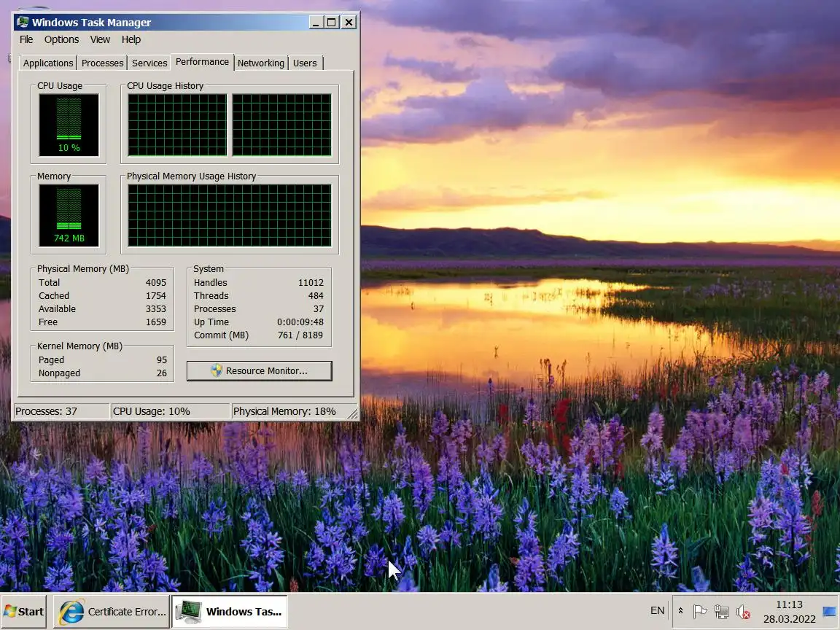Click the EN language indicator
840x630 pixels.
coord(657,611)
